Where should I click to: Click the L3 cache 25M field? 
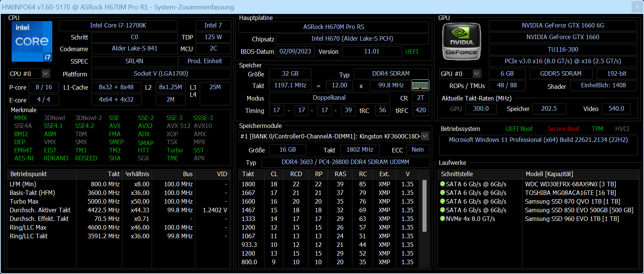(215, 93)
